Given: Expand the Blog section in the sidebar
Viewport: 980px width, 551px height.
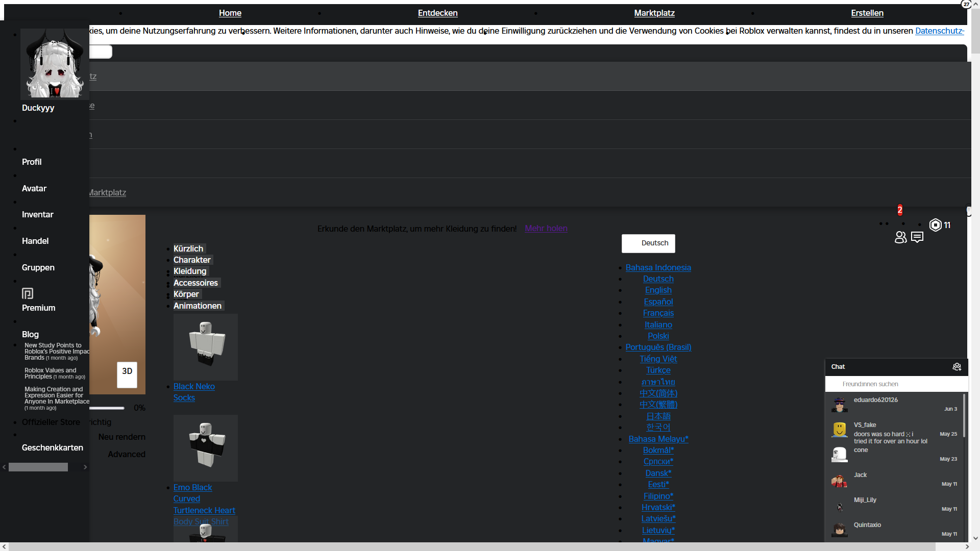Looking at the screenshot, I should click(x=30, y=334).
